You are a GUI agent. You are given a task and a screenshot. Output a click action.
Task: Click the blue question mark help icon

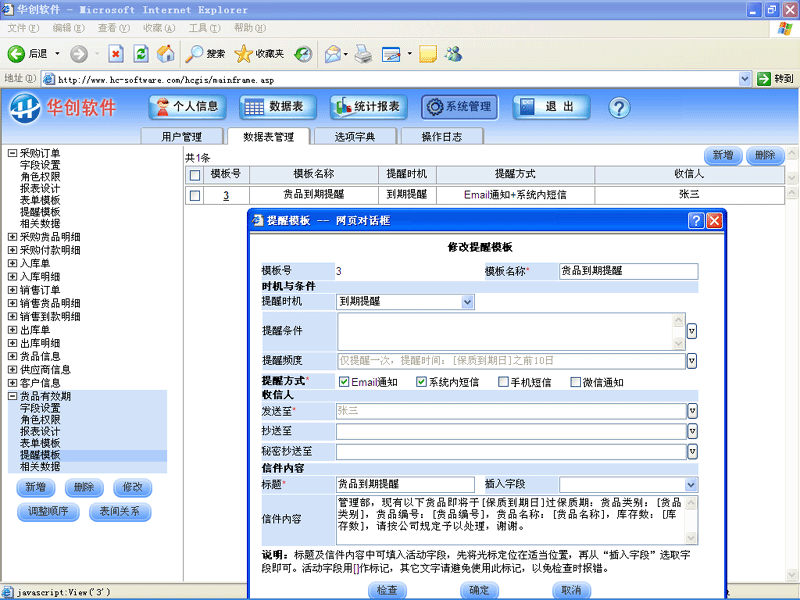pos(618,107)
